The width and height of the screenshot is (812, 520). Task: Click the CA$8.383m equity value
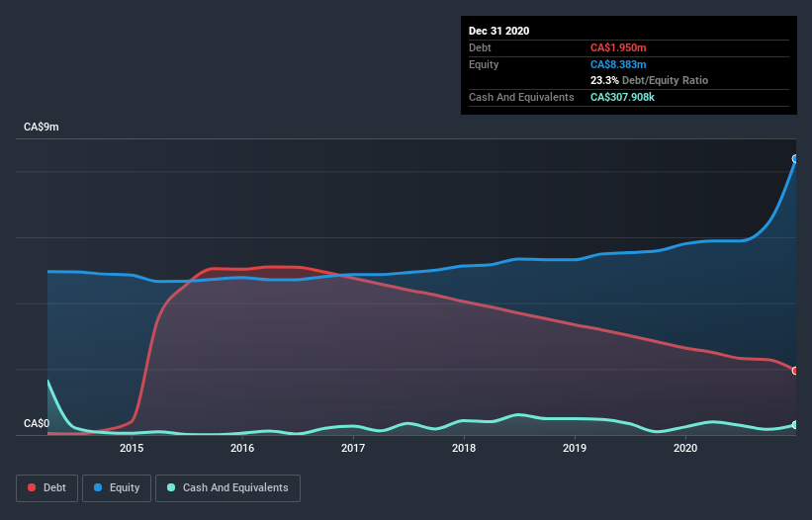pyautogui.click(x=618, y=64)
